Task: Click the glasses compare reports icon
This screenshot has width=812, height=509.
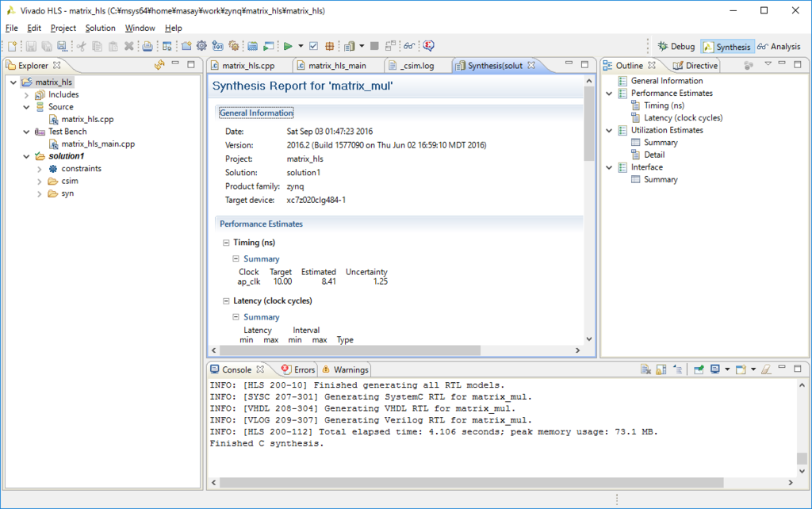Action: (409, 46)
